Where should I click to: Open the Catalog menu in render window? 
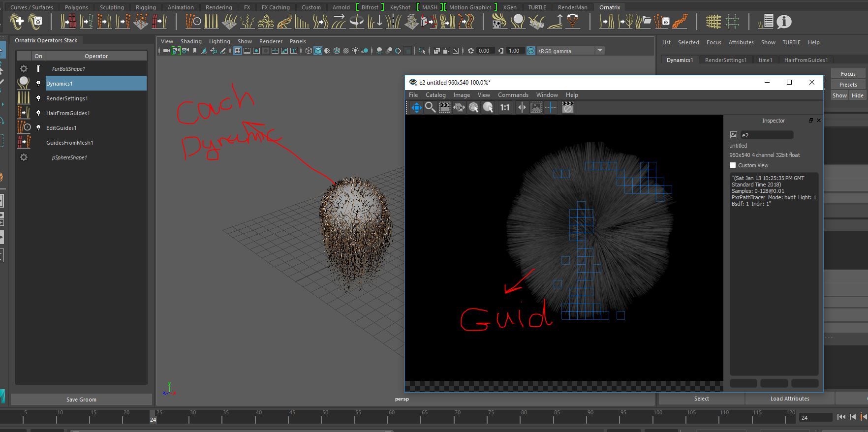tap(435, 95)
